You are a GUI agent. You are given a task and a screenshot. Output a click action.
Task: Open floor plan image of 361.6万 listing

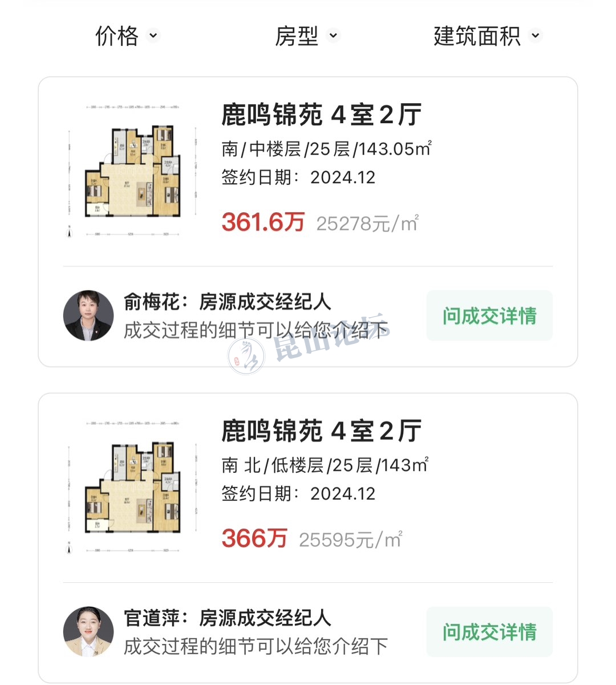[x=131, y=171]
